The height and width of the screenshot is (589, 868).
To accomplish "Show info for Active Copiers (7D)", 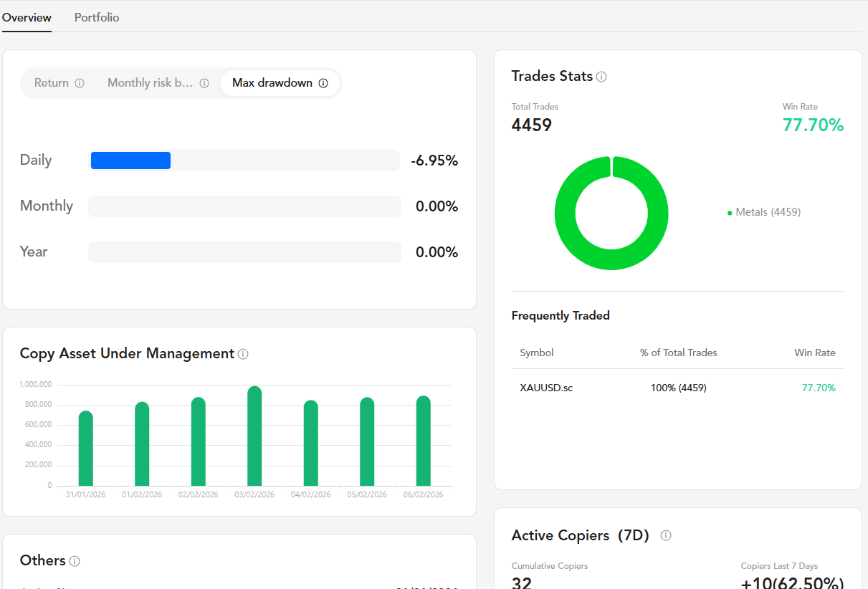I will pos(666,535).
